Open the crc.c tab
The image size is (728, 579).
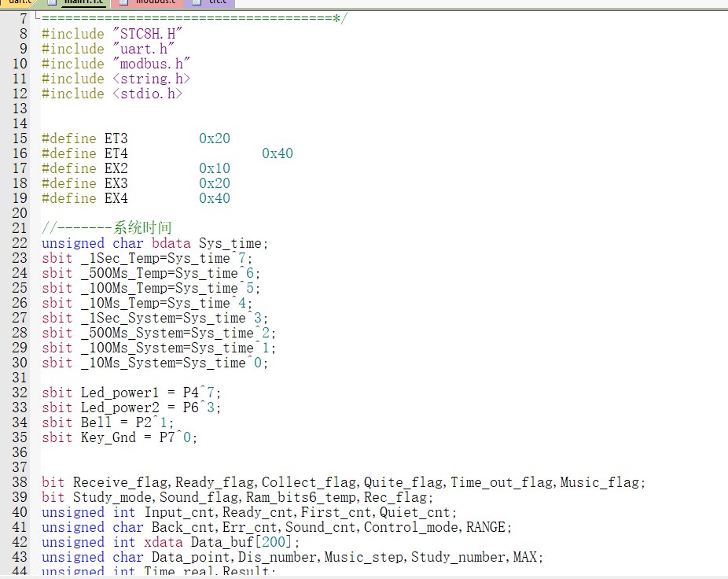click(x=216, y=2)
